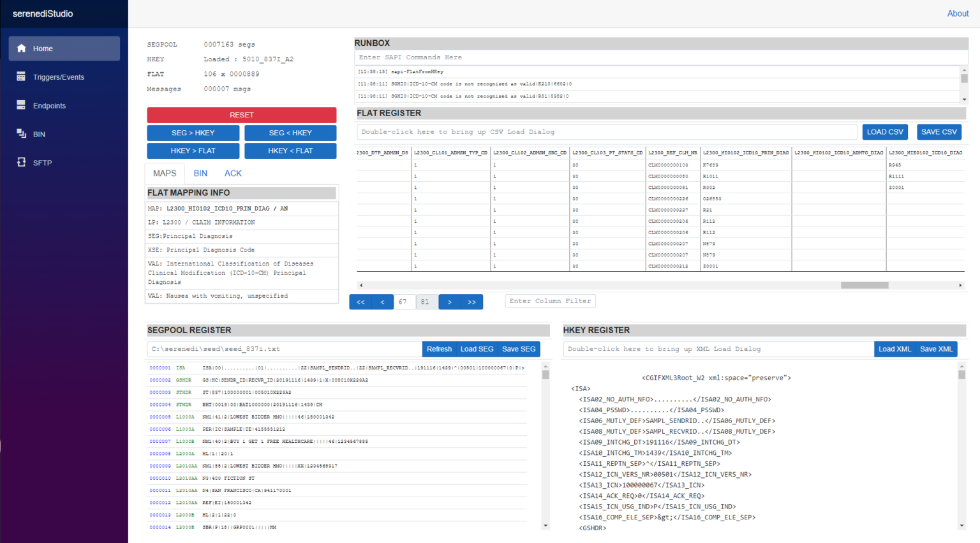Click the flat register horizontal scrollbar thumb
This screenshot has width=980, height=543.
click(865, 285)
